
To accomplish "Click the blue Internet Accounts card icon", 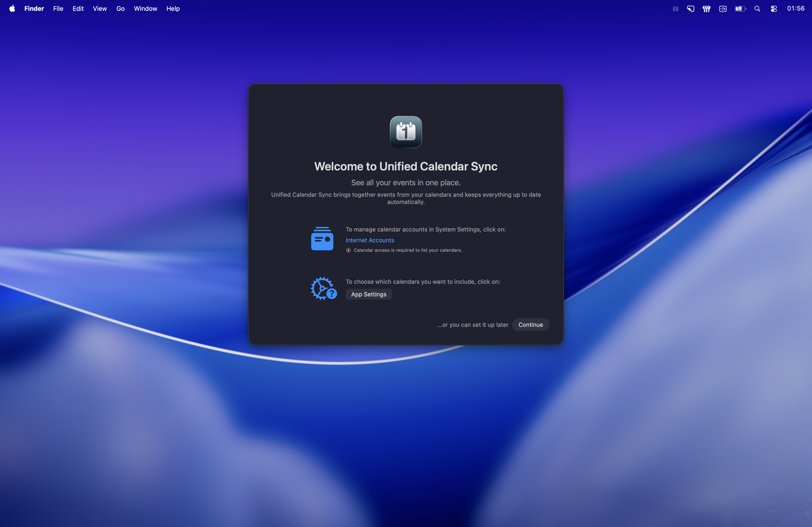I will coord(322,239).
